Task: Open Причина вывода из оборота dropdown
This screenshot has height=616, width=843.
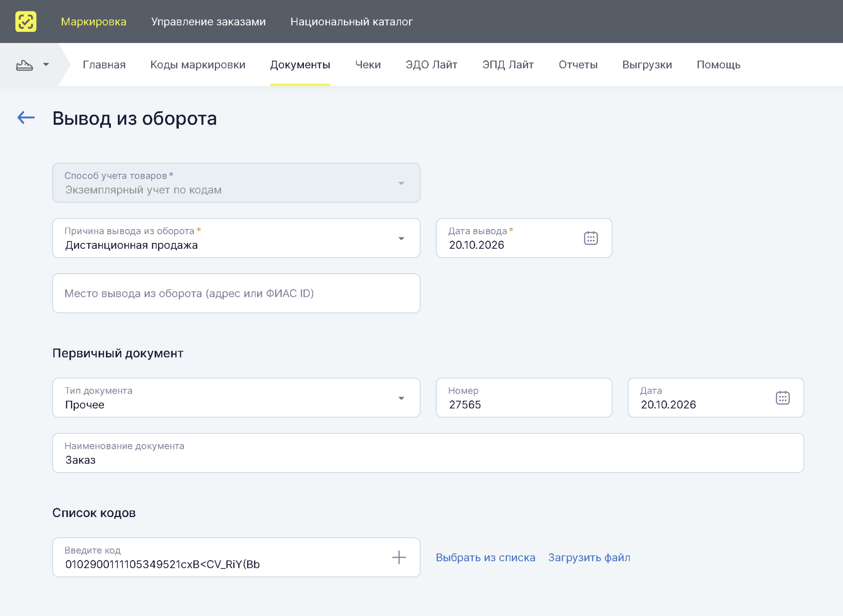Action: tap(236, 238)
